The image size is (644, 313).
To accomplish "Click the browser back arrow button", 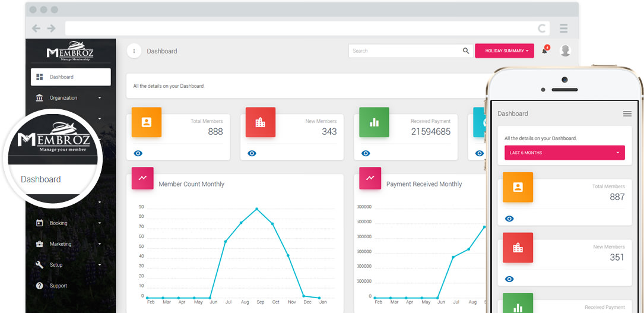I will pyautogui.click(x=36, y=29).
